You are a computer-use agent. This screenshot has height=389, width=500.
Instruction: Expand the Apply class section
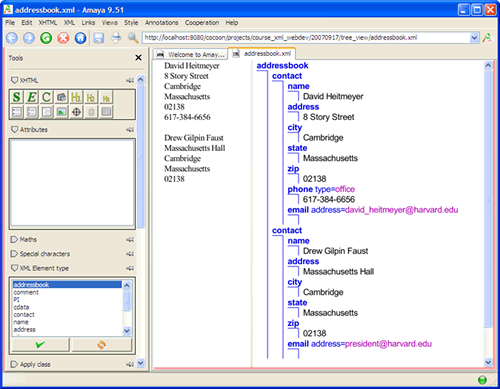[x=14, y=364]
